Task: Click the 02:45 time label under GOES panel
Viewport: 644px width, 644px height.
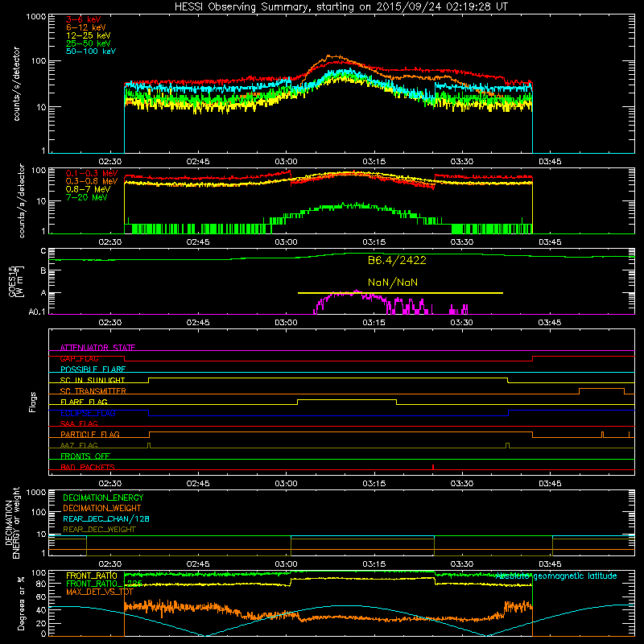Action: click(x=198, y=323)
